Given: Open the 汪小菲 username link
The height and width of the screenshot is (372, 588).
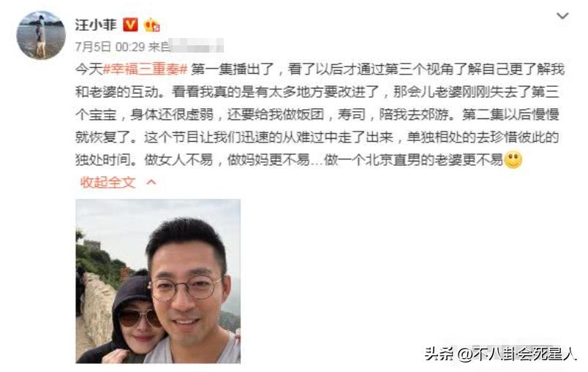Looking at the screenshot, I should pos(96,25).
